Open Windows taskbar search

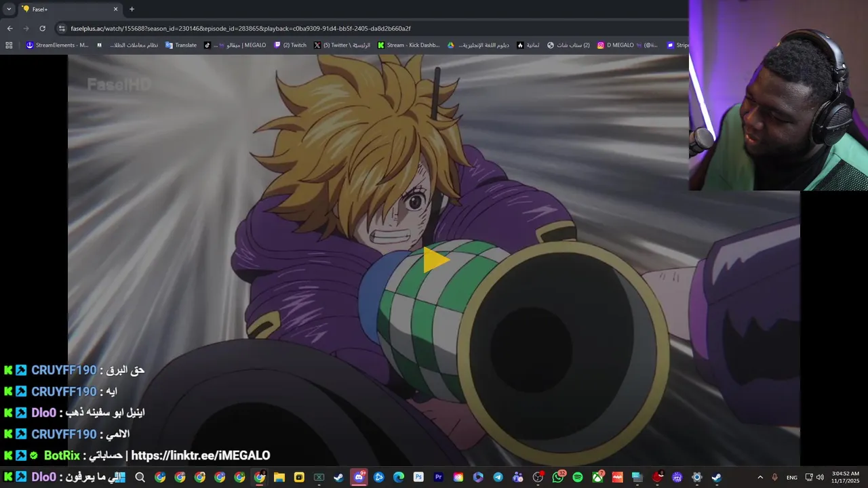(140, 477)
